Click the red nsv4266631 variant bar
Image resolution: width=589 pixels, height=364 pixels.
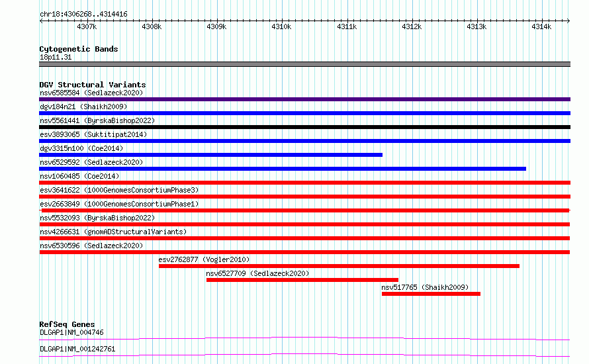(304, 238)
